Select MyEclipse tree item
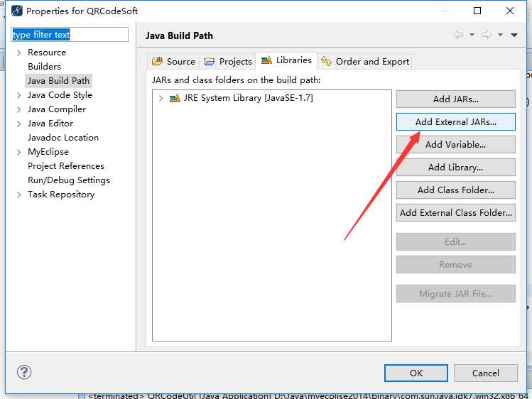The image size is (532, 399). (x=48, y=152)
